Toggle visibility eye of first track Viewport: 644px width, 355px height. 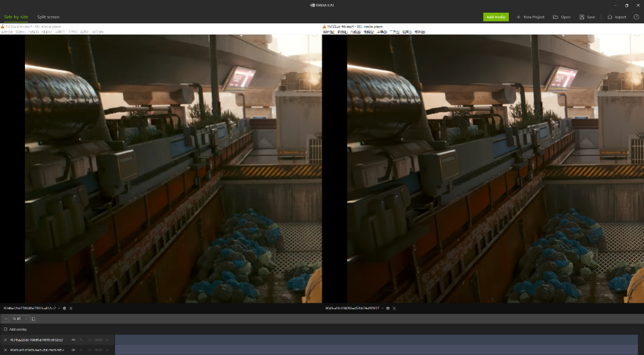click(x=73, y=340)
